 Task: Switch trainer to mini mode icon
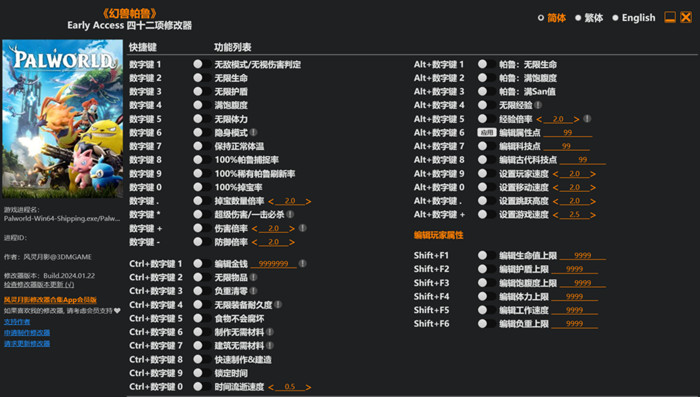coord(670,17)
